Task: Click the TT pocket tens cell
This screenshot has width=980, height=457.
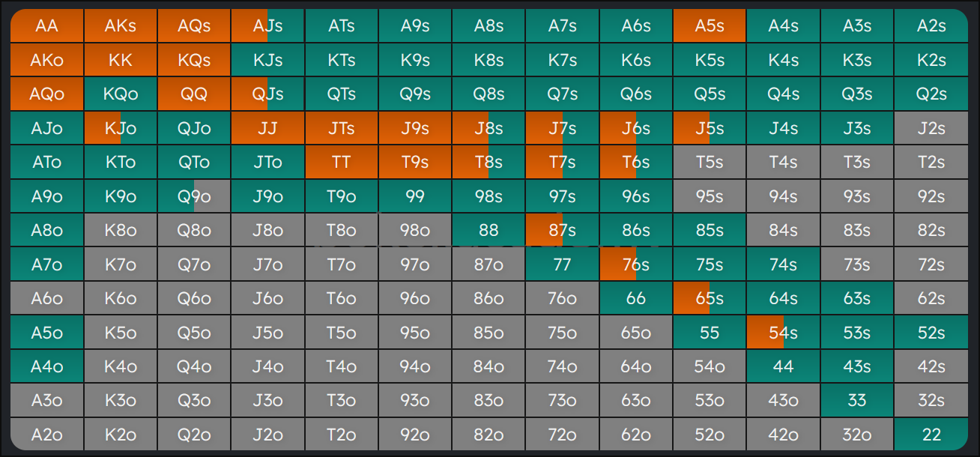Action: pyautogui.click(x=341, y=163)
